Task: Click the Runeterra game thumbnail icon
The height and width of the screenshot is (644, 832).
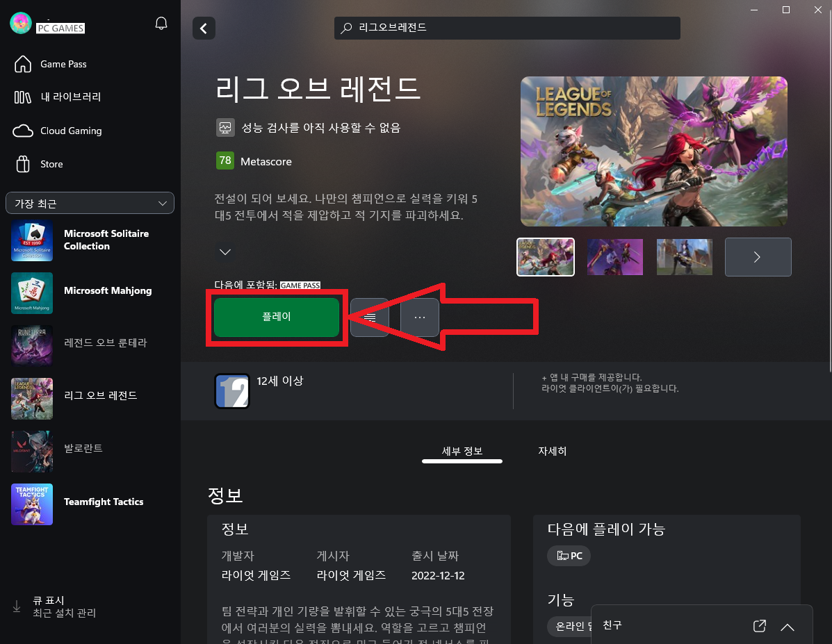Action: (x=32, y=345)
